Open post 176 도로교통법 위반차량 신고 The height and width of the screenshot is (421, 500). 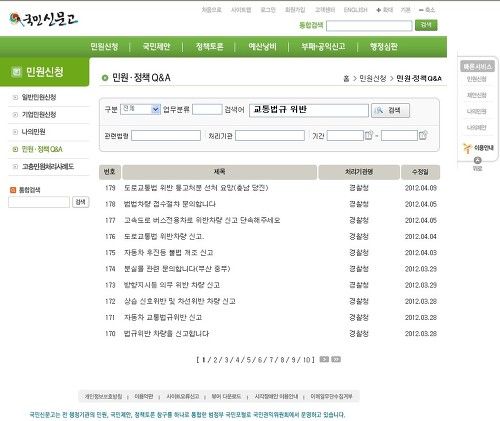click(164, 237)
